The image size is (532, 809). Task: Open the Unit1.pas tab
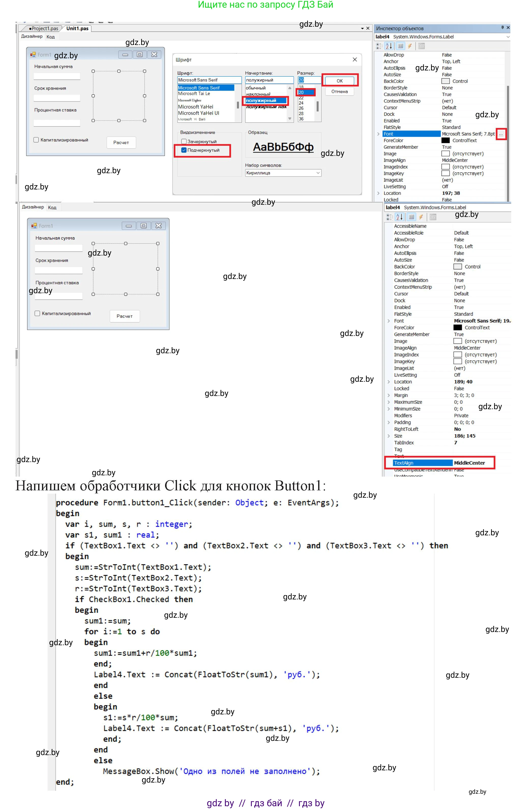77,28
